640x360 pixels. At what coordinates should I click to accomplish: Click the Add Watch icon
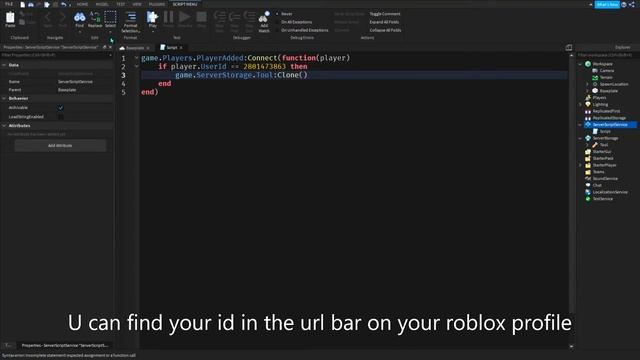tap(264, 18)
